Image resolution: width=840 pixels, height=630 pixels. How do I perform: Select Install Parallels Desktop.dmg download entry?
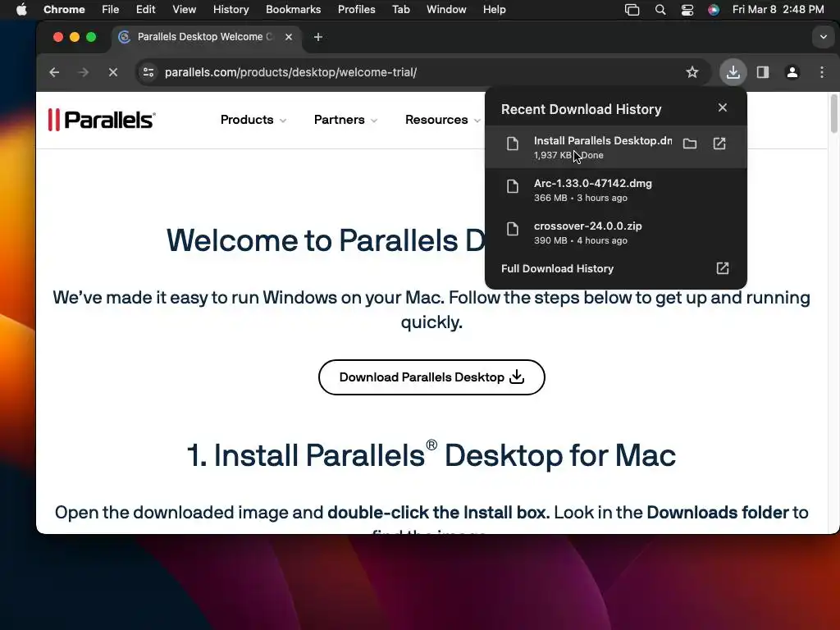[615, 147]
